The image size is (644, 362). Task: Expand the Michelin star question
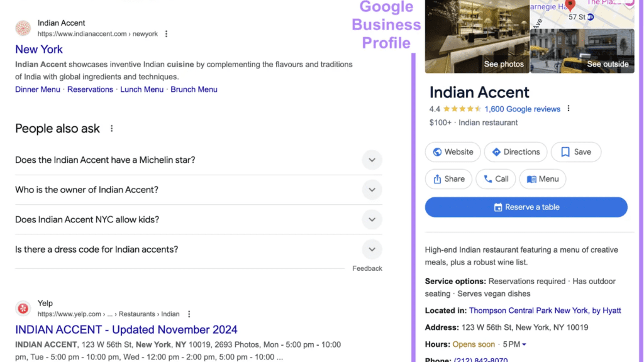click(372, 160)
